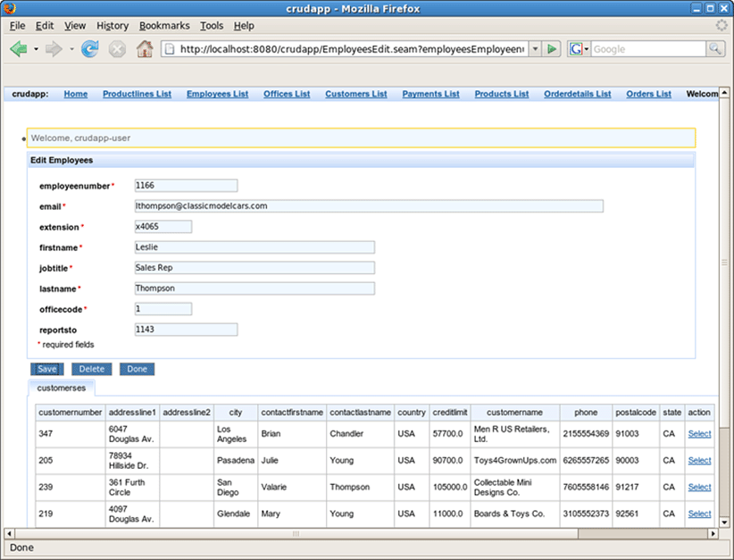The image size is (734, 560).
Task: Click the Back navigation arrow
Action: pos(18,49)
